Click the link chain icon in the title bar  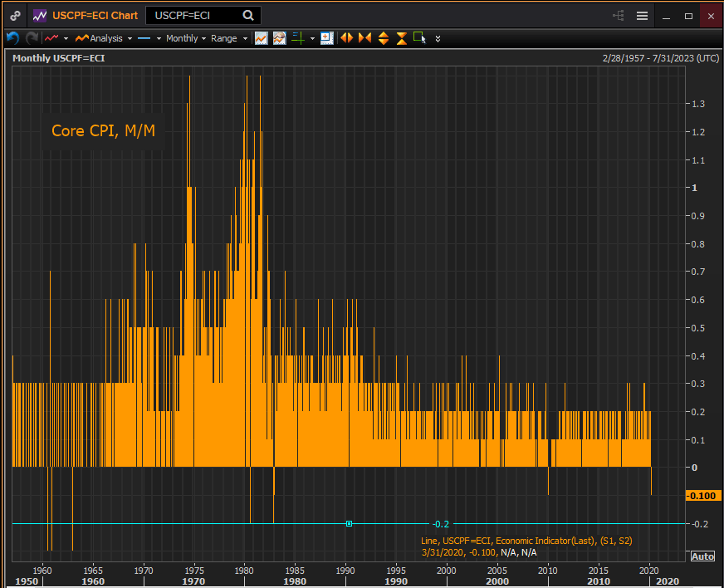[x=15, y=16]
